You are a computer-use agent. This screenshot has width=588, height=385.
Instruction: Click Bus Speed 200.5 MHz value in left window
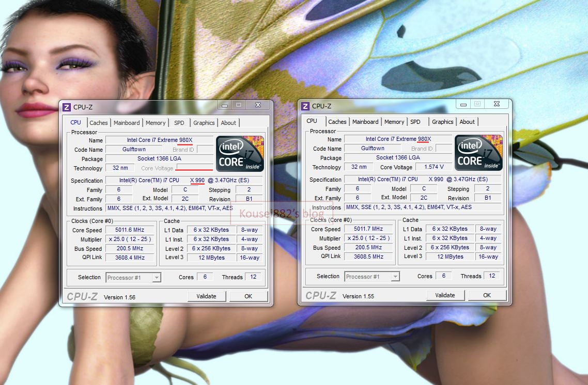[130, 248]
